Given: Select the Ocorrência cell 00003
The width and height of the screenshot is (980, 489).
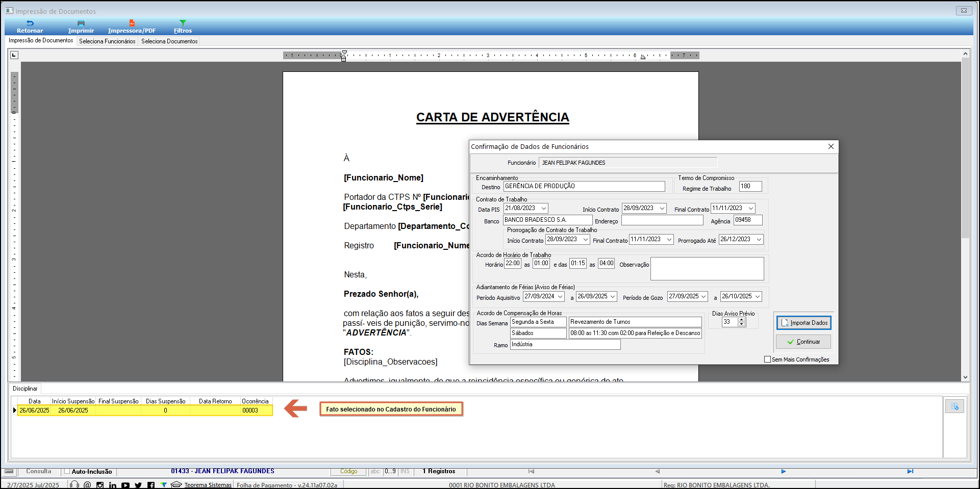Looking at the screenshot, I should [x=256, y=410].
